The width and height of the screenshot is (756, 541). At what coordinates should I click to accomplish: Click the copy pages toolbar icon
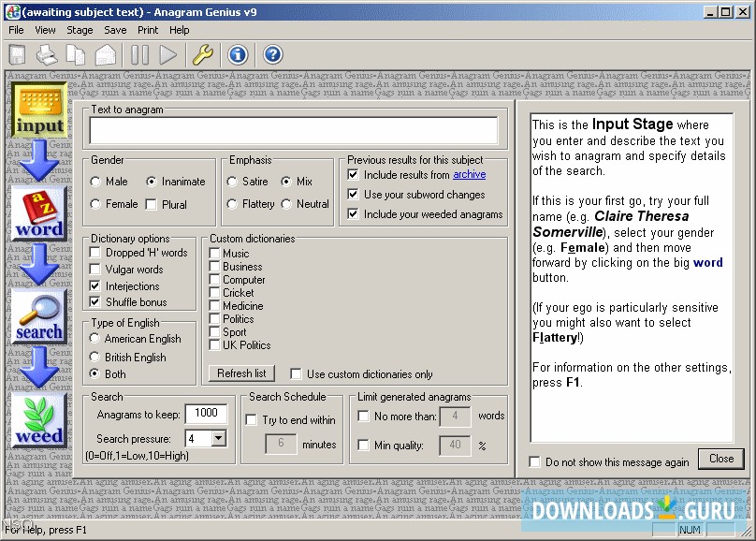point(76,54)
